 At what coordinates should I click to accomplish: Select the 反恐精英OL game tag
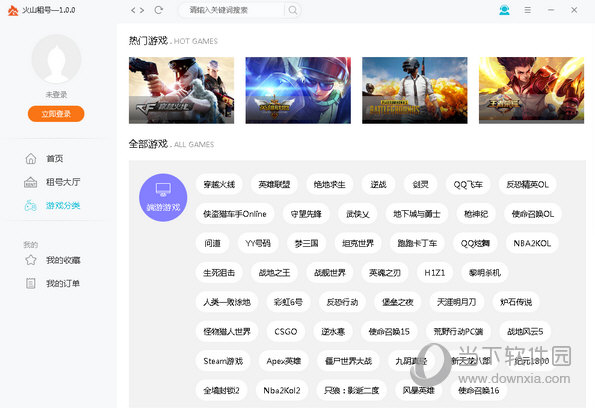pyautogui.click(x=527, y=184)
